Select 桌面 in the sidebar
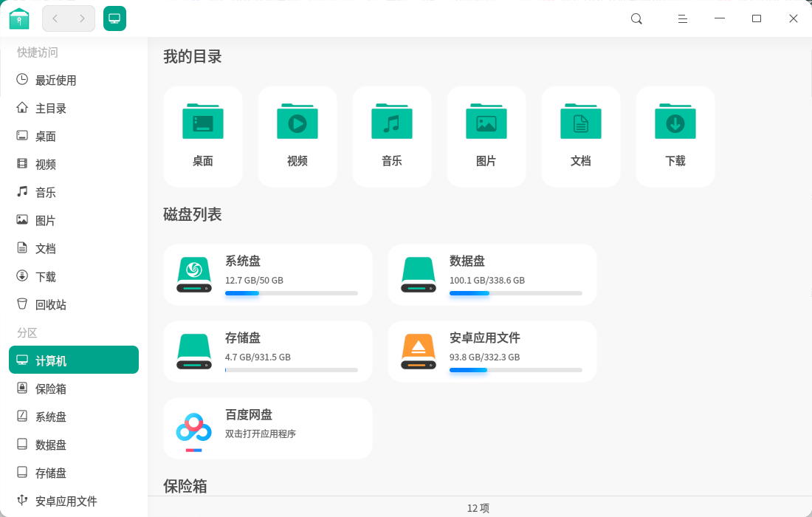812x517 pixels. click(74, 136)
